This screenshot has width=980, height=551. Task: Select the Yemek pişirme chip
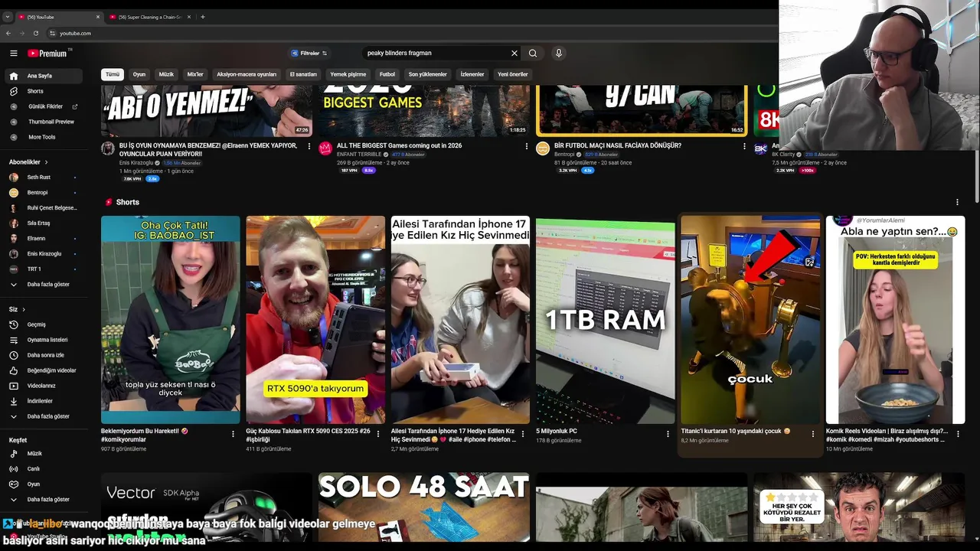pyautogui.click(x=348, y=74)
